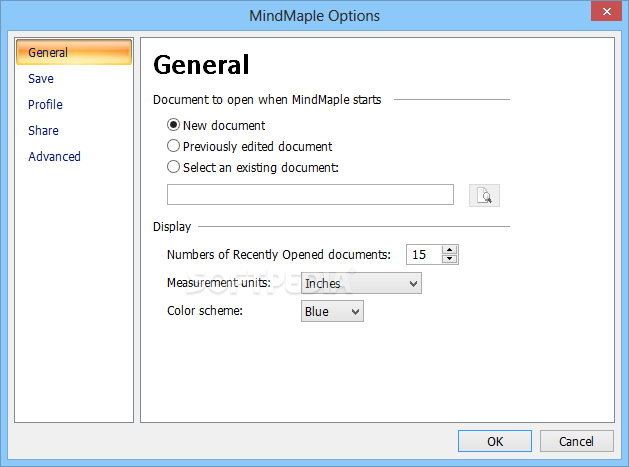The width and height of the screenshot is (629, 467).
Task: Switch to the Save category
Action: point(41,79)
